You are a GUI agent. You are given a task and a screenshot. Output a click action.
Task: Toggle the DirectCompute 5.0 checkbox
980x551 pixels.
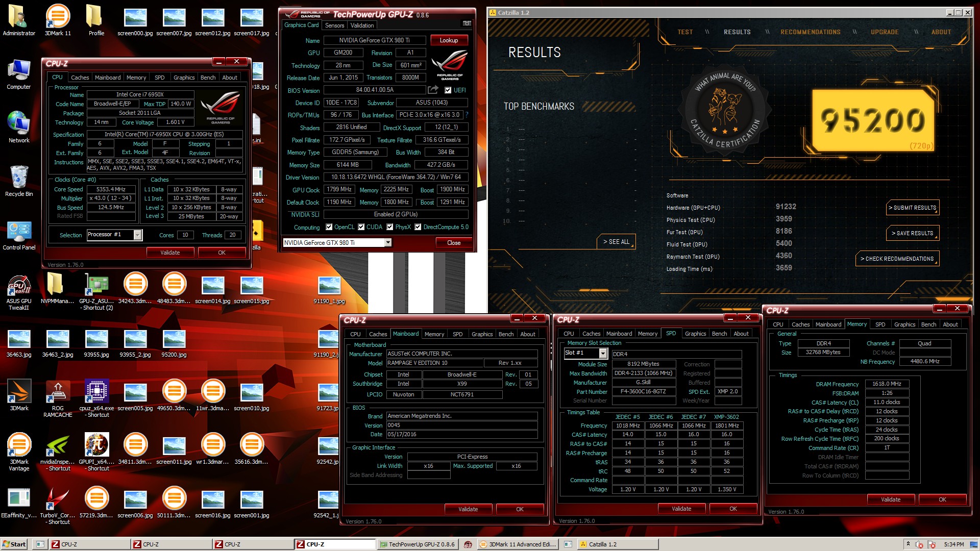418,227
